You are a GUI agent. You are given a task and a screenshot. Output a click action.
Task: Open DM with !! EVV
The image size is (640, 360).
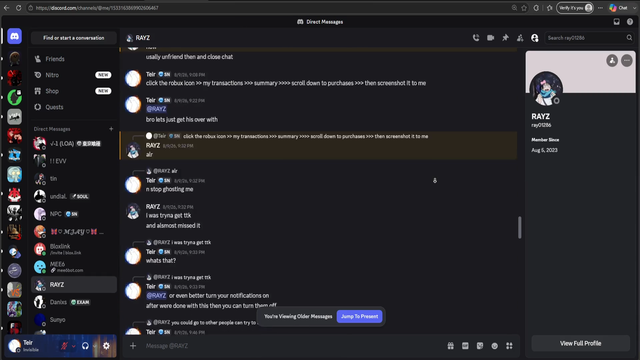pyautogui.click(x=73, y=161)
